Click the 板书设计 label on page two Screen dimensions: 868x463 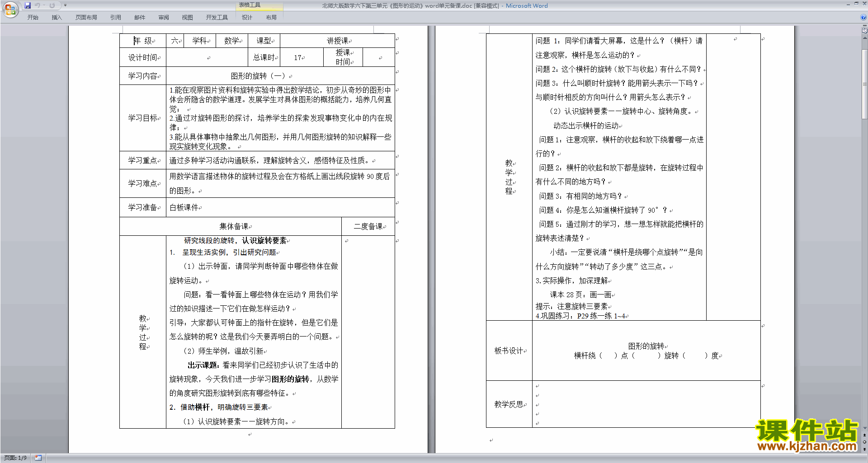509,351
